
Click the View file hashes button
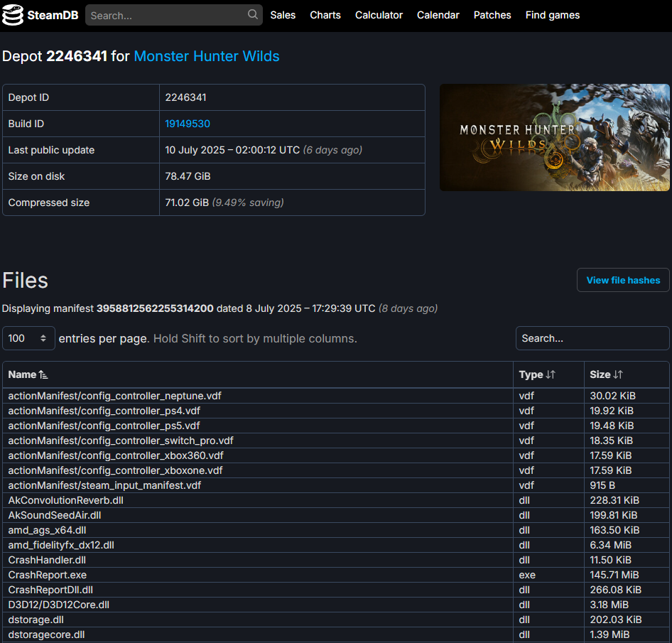coord(623,280)
